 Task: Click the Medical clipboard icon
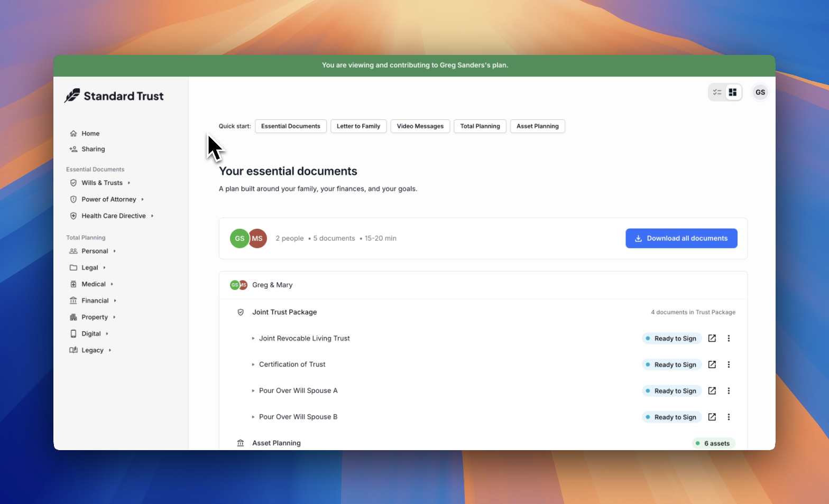coord(73,284)
